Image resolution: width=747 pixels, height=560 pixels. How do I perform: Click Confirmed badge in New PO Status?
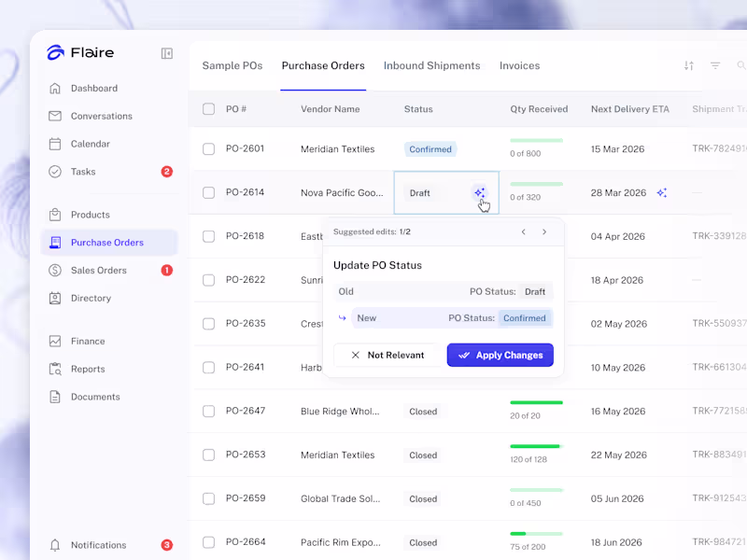[x=525, y=318]
